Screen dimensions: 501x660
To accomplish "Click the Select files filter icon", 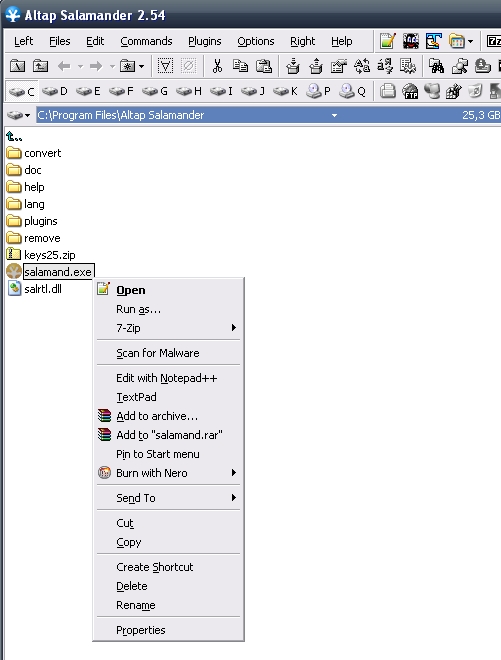I will (x=165, y=66).
